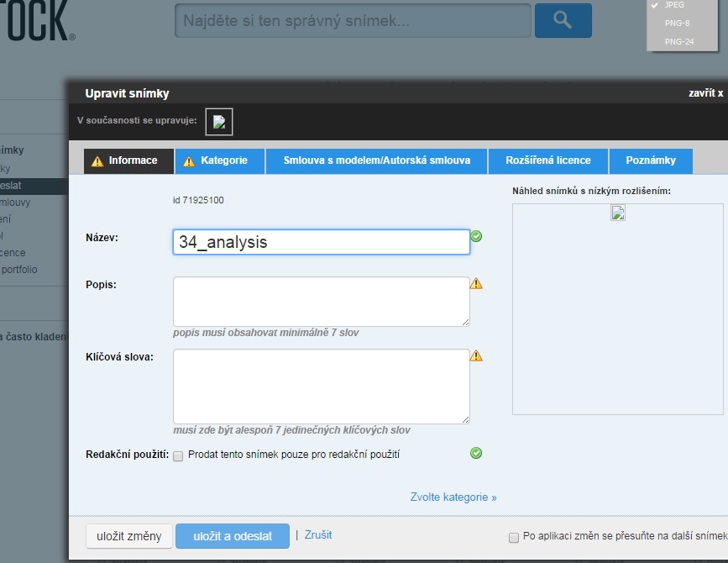728x563 pixels.
Task: Click the uložit změny button
Action: (x=129, y=536)
